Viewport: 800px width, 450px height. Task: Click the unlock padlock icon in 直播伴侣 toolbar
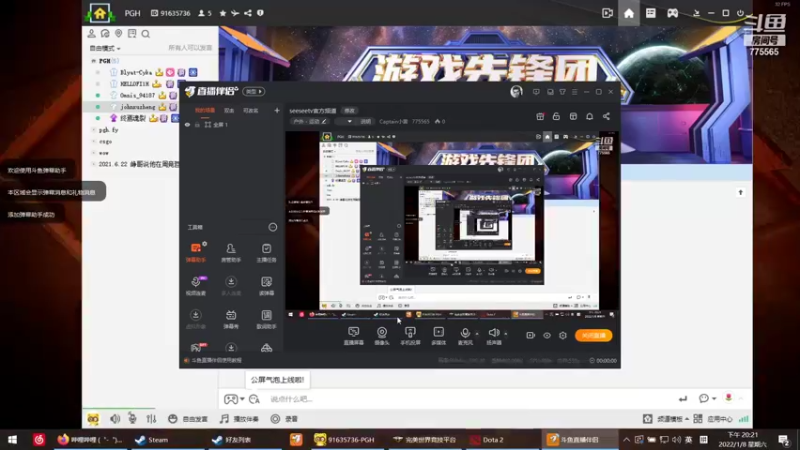tap(556, 116)
